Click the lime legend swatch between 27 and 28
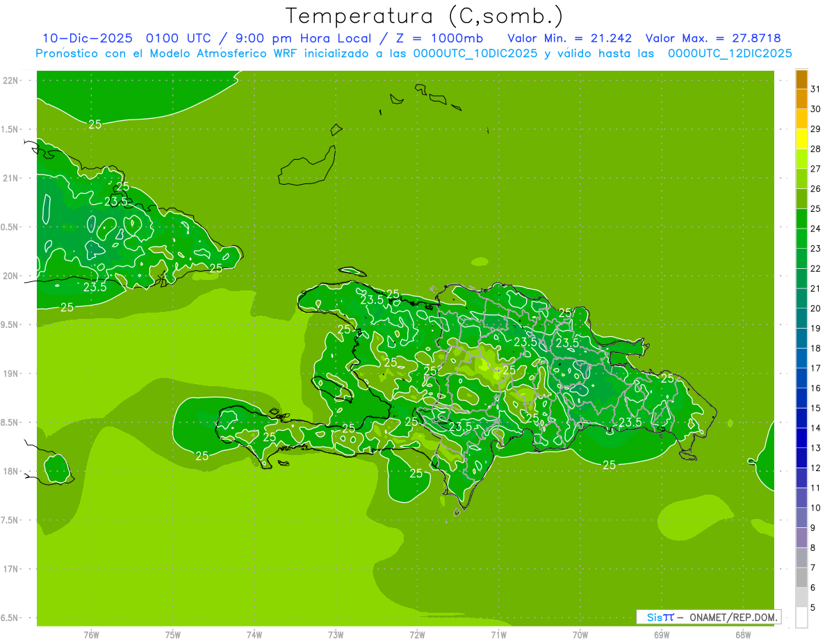 click(801, 159)
